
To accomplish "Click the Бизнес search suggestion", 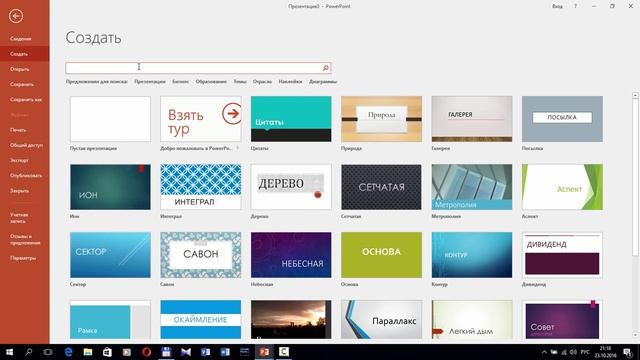I will (180, 82).
